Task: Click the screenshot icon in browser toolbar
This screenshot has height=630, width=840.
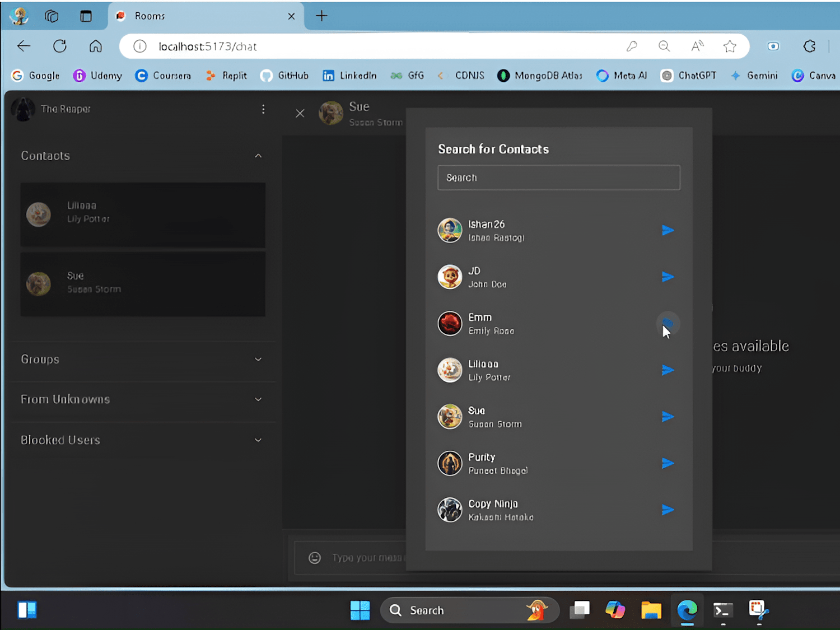Action: tap(773, 46)
